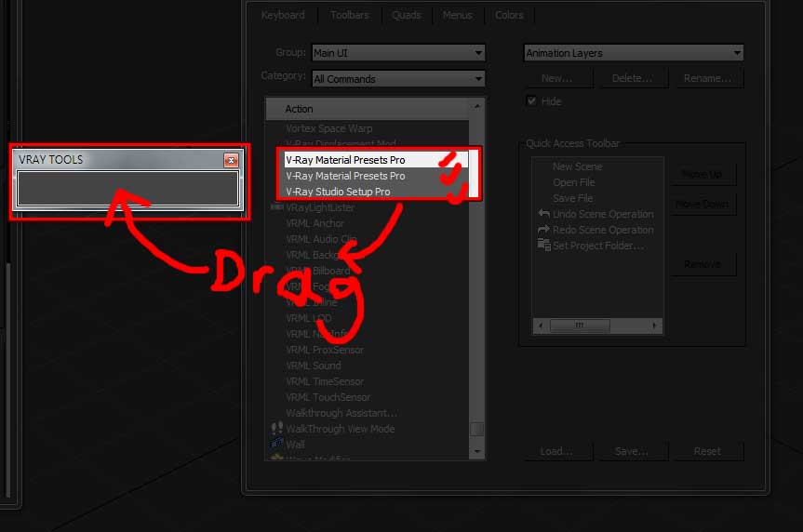Click the Undo Scene Operation arrow icon
Screen dimensions: 803x532
[x=544, y=213]
